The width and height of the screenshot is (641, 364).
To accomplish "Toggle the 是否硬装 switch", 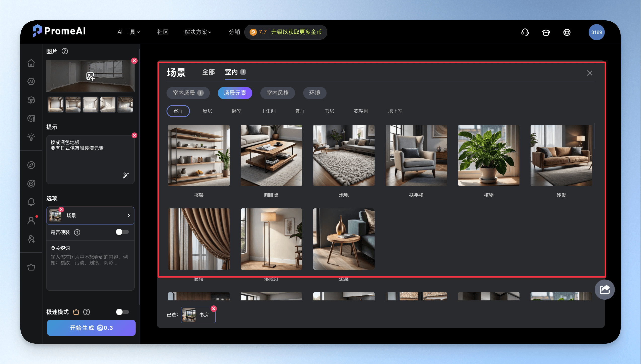I will 122,232.
